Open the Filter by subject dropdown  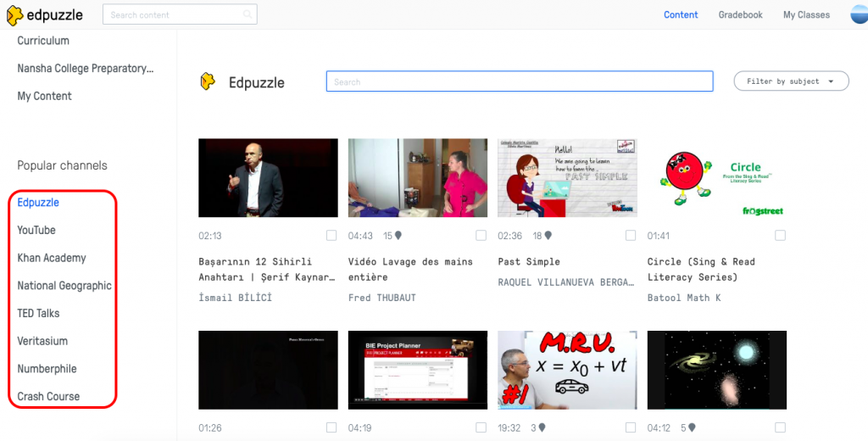click(x=791, y=81)
